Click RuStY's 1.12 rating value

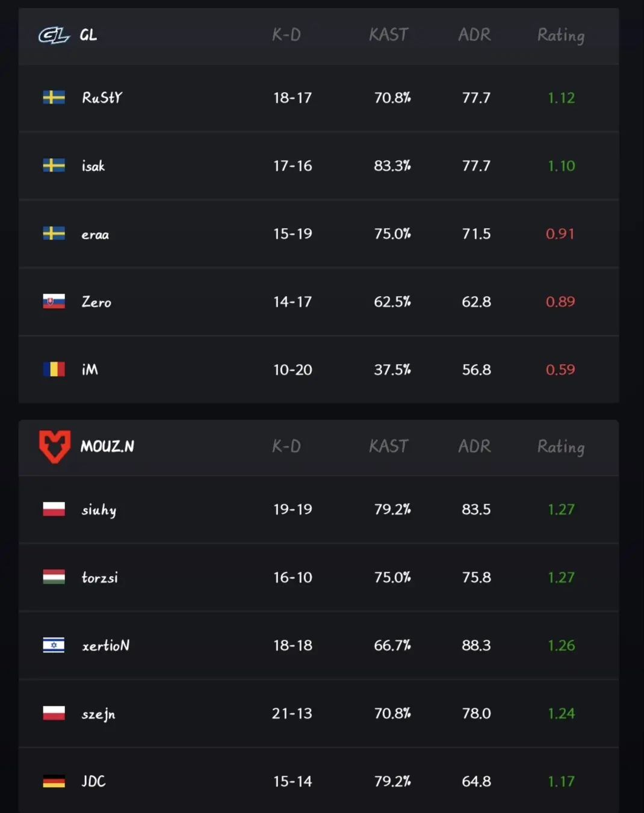pyautogui.click(x=561, y=97)
